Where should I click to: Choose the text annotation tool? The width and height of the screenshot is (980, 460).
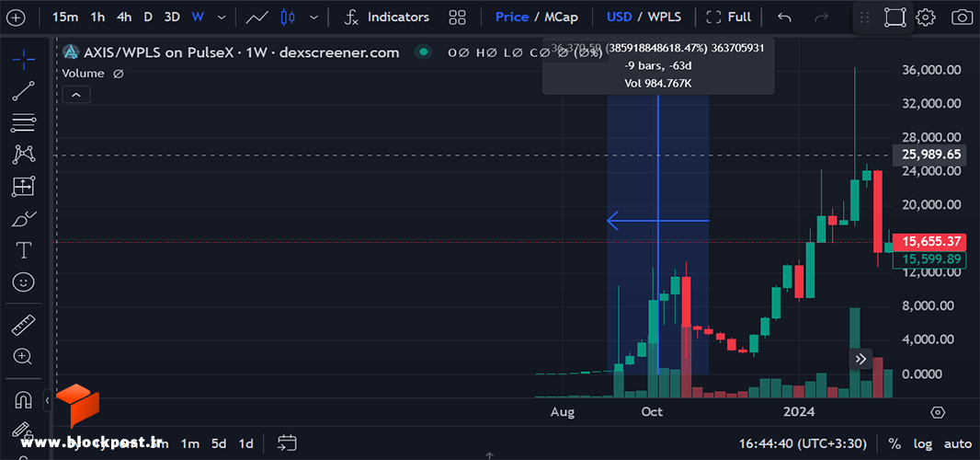[23, 250]
